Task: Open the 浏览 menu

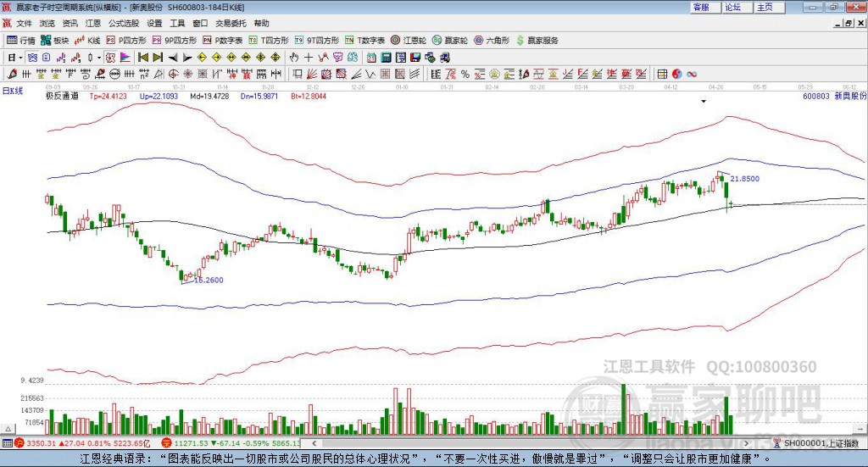Action: click(x=47, y=23)
